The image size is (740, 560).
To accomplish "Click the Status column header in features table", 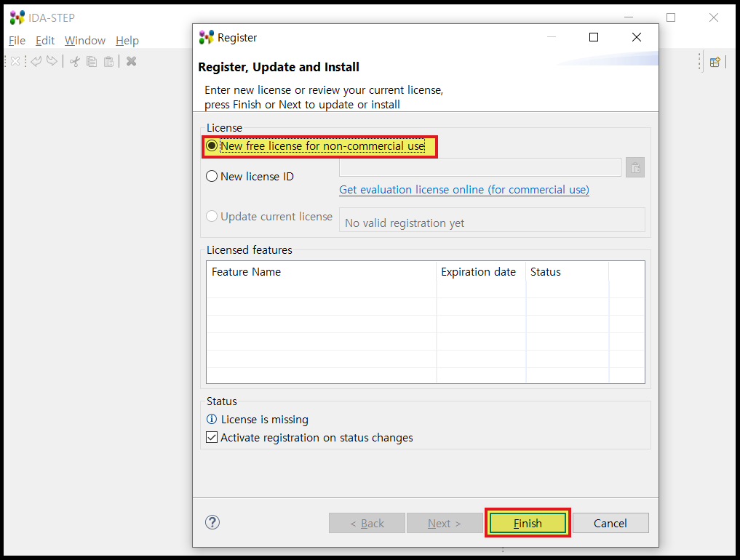I will point(568,272).
